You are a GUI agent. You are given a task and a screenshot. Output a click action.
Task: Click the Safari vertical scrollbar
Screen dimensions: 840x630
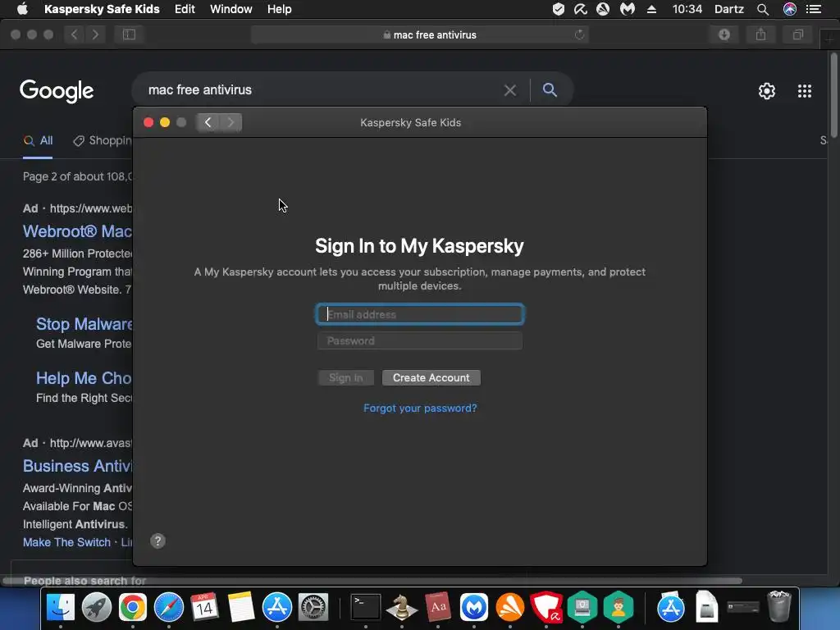coord(833,95)
